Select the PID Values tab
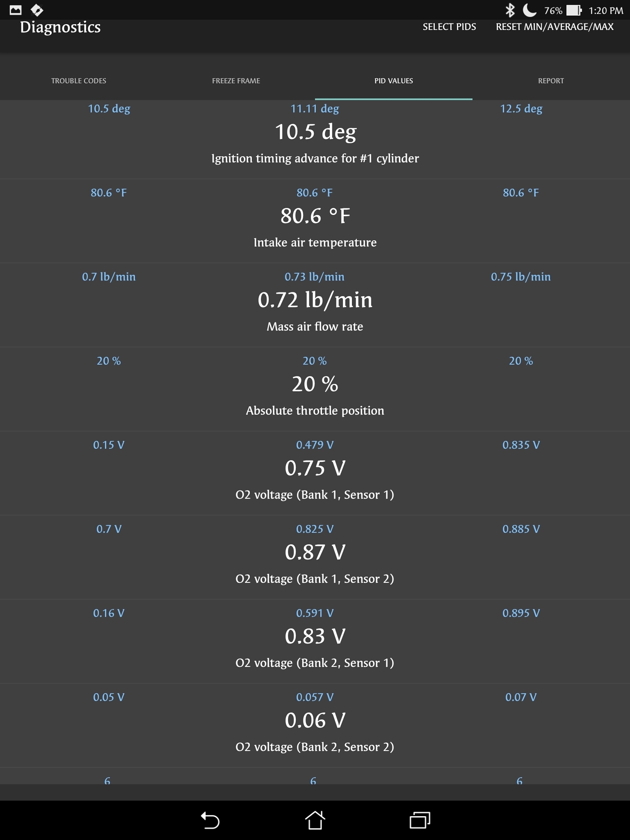This screenshot has width=630, height=840. coord(394,81)
